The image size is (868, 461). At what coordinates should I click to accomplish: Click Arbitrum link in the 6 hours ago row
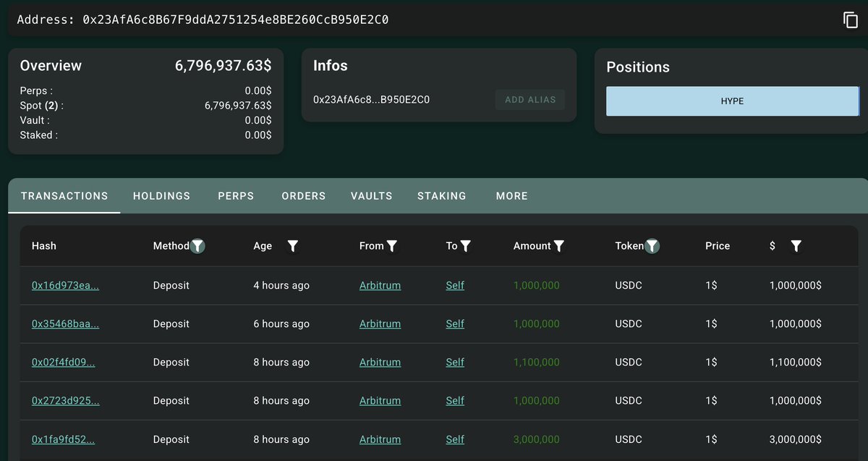(380, 324)
